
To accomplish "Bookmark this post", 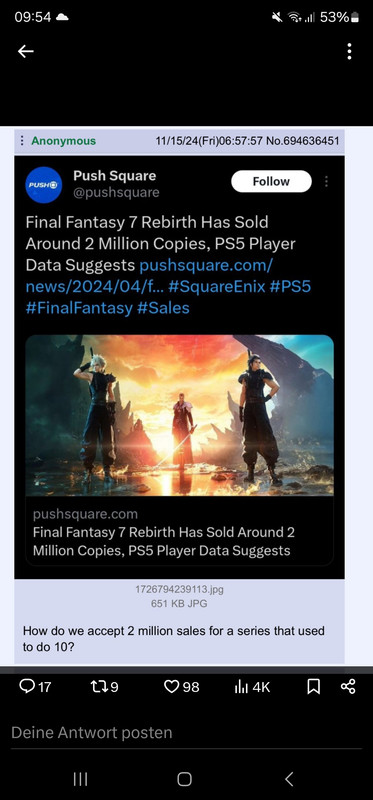I will tap(314, 687).
